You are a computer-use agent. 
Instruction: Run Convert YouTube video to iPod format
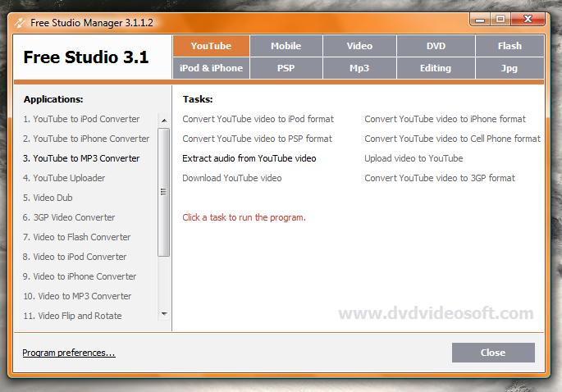tap(258, 119)
